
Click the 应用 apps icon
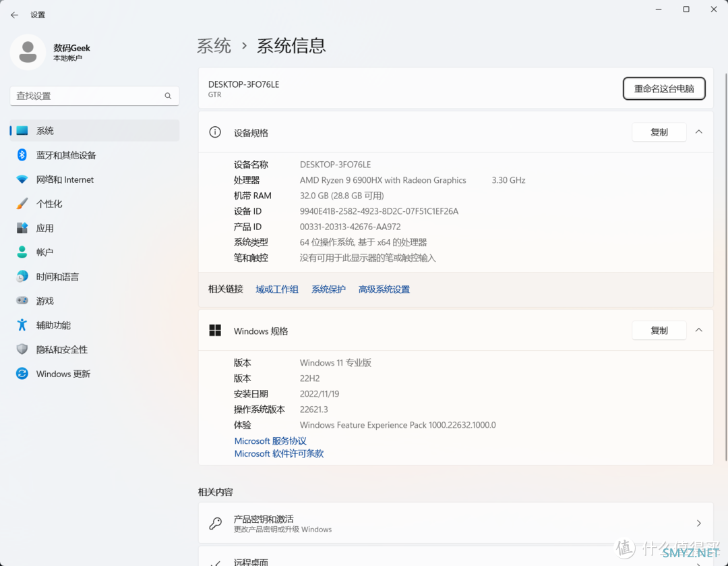22,228
